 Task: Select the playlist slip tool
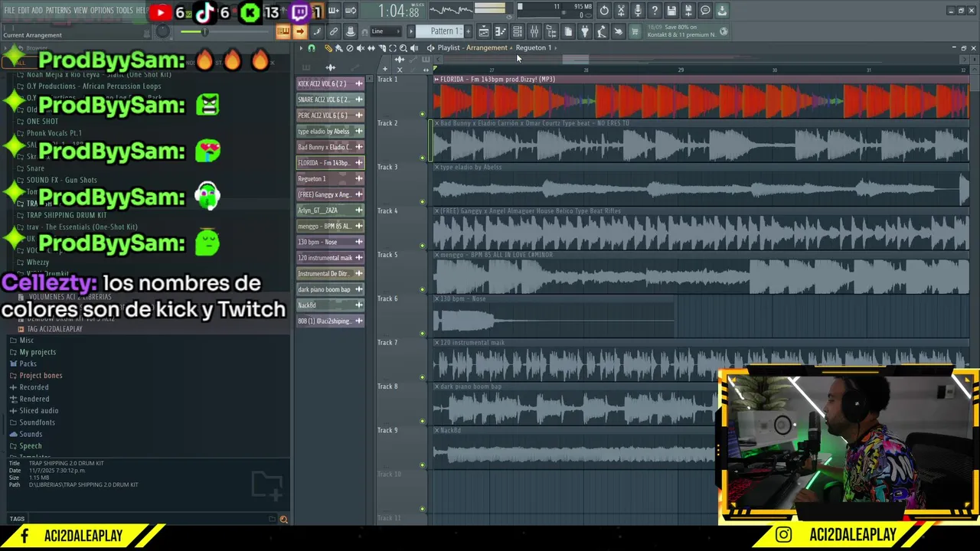pyautogui.click(x=371, y=48)
